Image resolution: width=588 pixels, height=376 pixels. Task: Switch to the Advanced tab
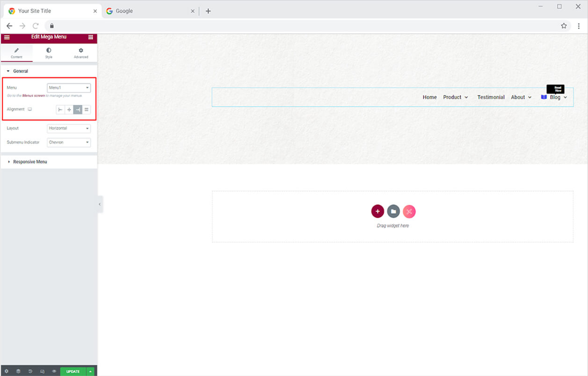(x=81, y=53)
